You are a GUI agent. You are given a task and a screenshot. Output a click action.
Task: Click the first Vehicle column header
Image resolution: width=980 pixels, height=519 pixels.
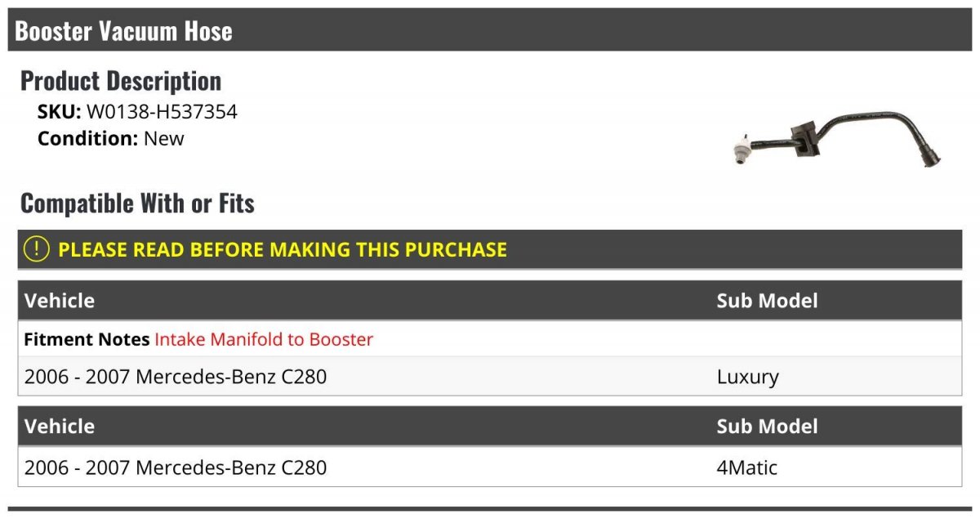pyautogui.click(x=60, y=301)
